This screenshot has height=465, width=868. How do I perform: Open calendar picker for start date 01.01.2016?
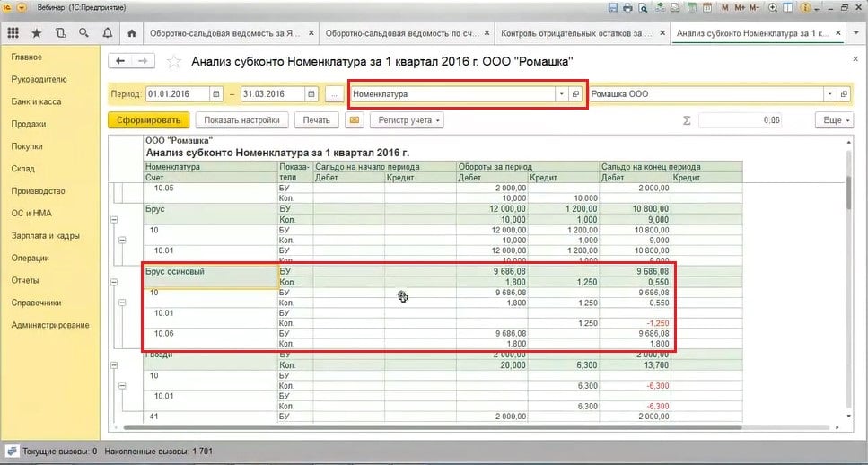coord(216,93)
